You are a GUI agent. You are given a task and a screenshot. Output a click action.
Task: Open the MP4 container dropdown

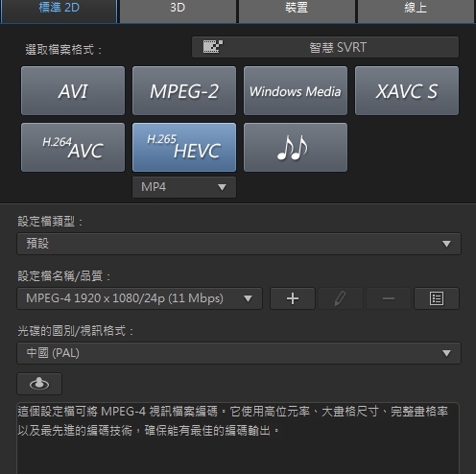pos(184,187)
